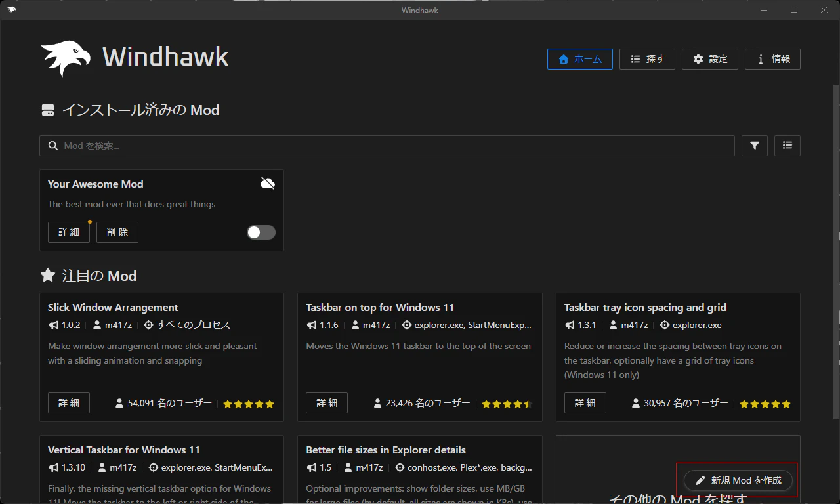Click the megaphone icon next to version 1.1.6
840x504 pixels.
click(312, 325)
